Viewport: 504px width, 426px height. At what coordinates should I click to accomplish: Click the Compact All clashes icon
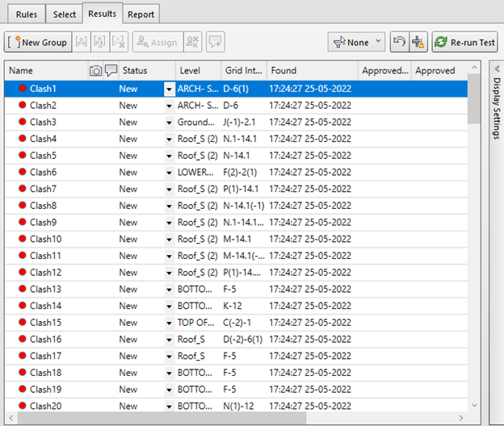418,42
